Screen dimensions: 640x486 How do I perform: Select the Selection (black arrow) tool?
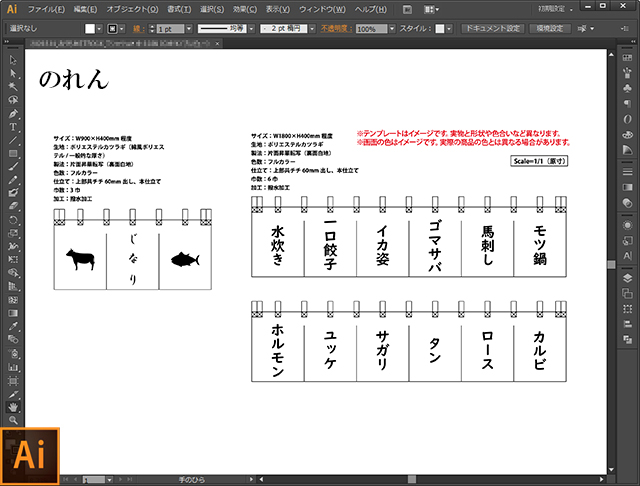13,60
